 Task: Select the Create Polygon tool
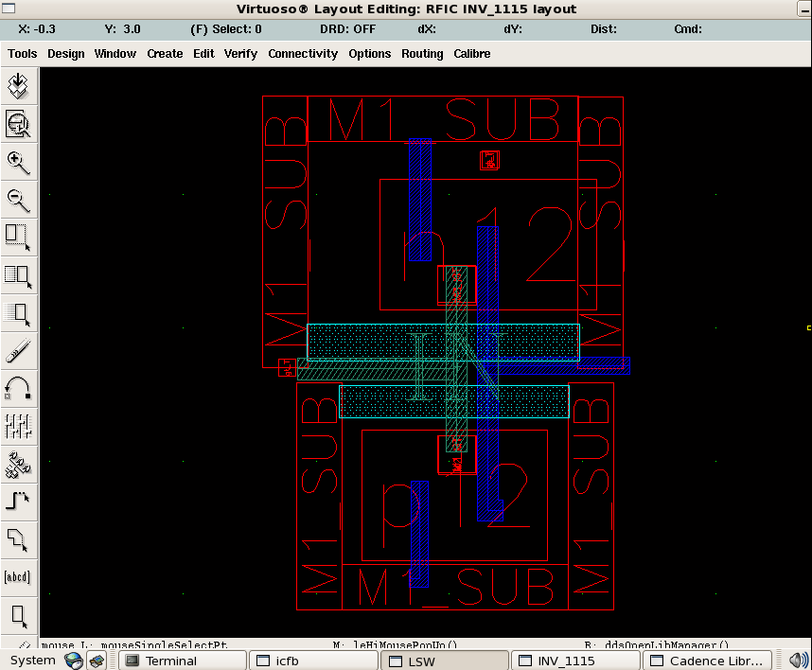(19, 540)
